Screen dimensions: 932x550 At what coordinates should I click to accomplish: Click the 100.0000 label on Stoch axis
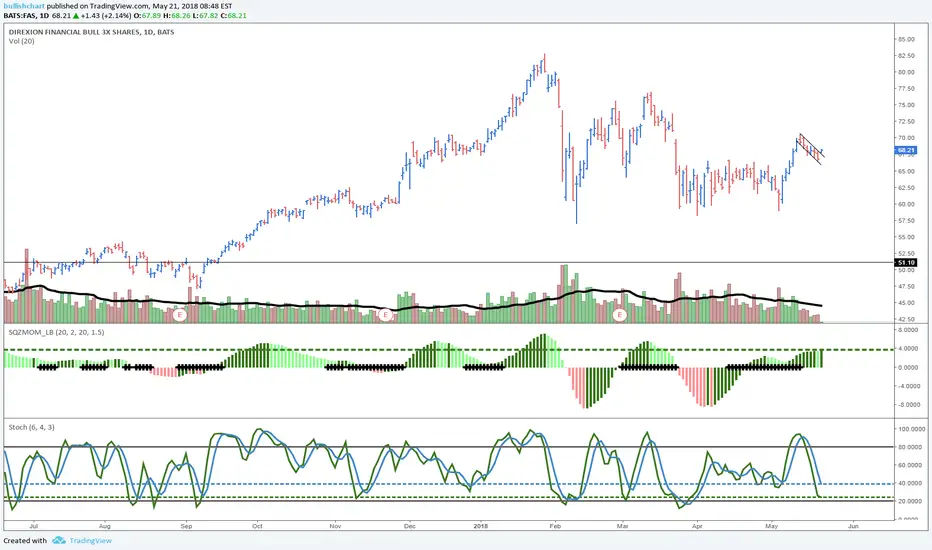pyautogui.click(x=911, y=429)
